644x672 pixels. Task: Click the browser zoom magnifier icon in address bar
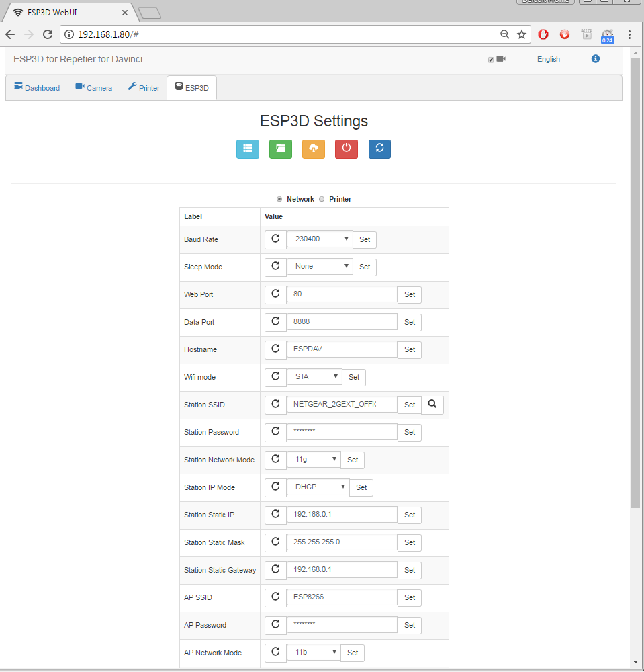point(505,34)
